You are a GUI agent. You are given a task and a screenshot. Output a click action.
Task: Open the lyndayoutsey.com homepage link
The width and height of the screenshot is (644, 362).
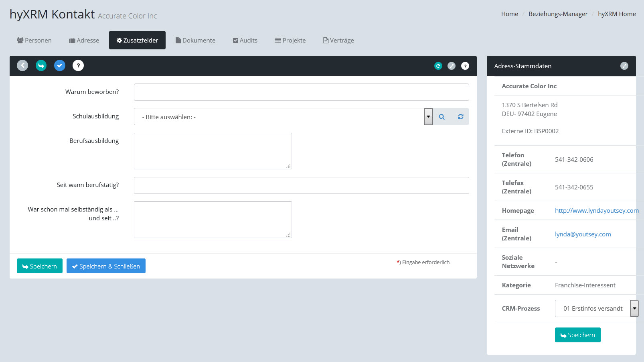[596, 211]
